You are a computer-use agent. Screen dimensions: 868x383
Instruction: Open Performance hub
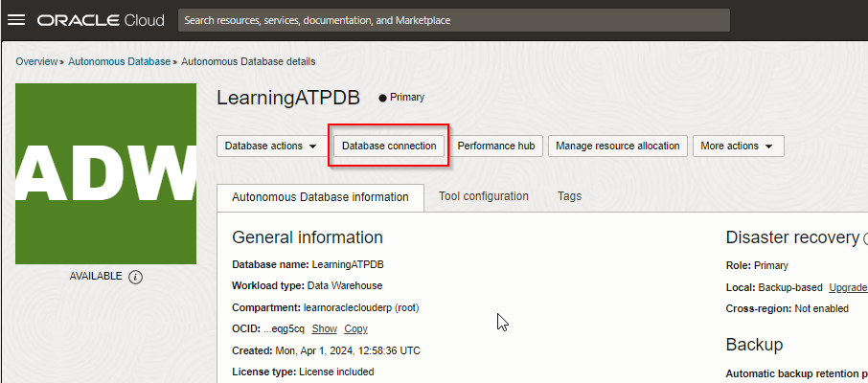(496, 146)
